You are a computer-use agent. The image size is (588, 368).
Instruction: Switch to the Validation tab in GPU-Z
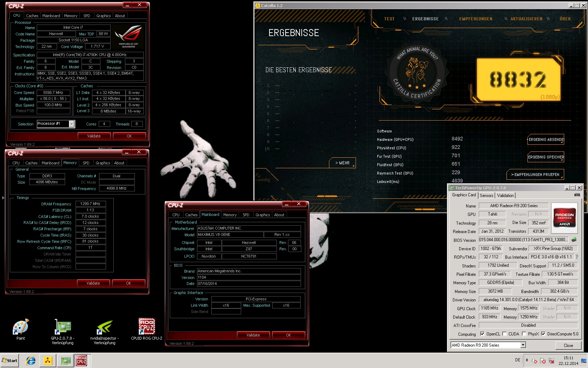(x=505, y=196)
